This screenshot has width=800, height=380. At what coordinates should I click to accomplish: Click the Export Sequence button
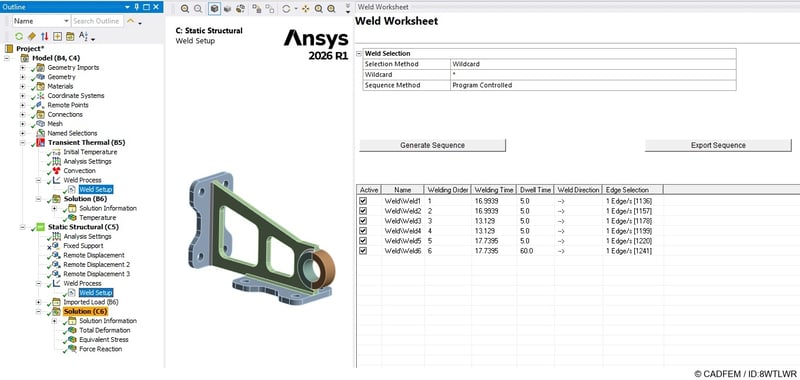tap(718, 145)
